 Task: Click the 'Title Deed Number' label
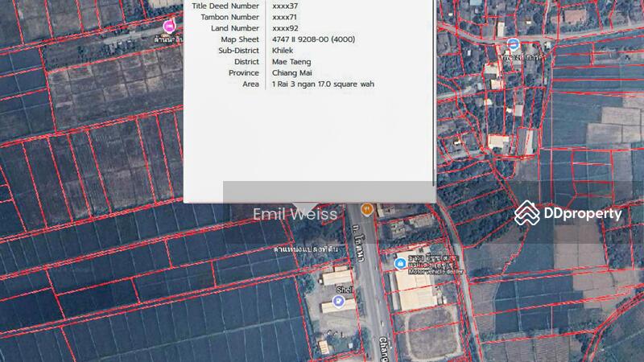pos(225,6)
